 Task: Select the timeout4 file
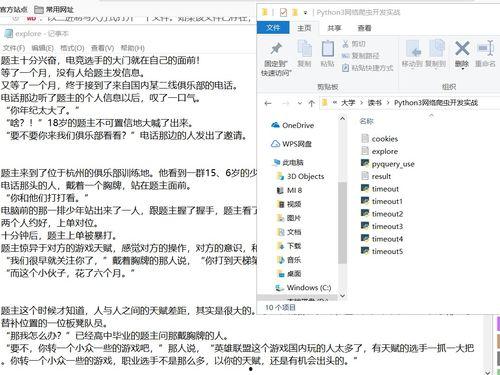[x=382, y=239]
